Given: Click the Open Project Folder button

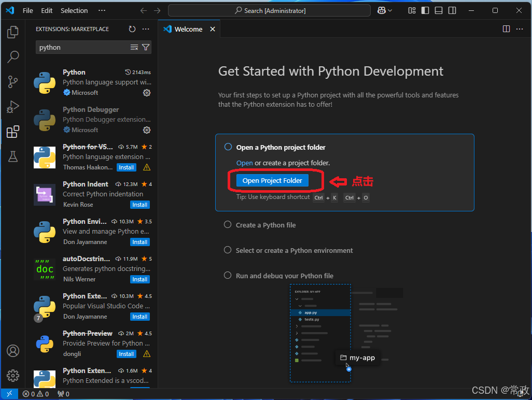Looking at the screenshot, I should 272,180.
